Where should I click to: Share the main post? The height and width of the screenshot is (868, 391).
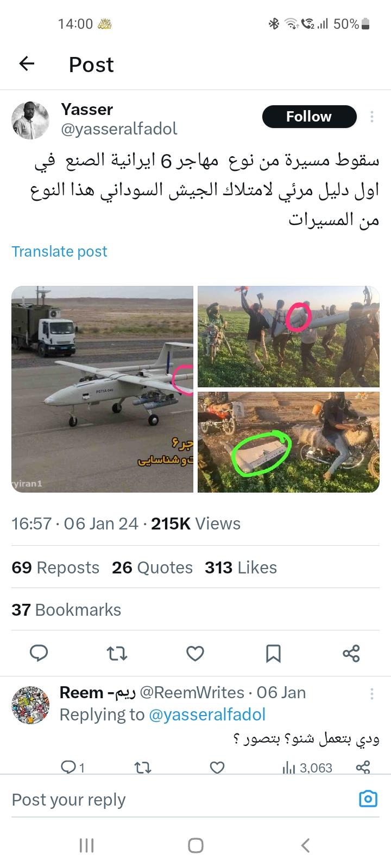pyautogui.click(x=351, y=653)
